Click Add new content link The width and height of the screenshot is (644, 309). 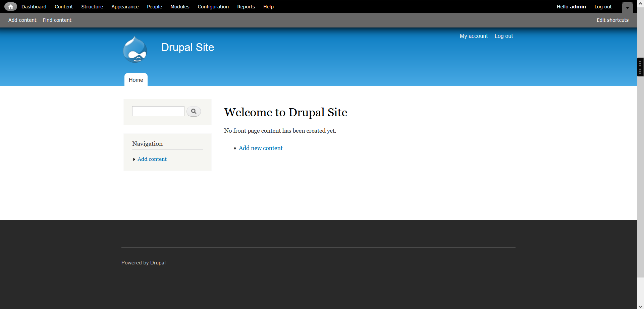pyautogui.click(x=261, y=148)
